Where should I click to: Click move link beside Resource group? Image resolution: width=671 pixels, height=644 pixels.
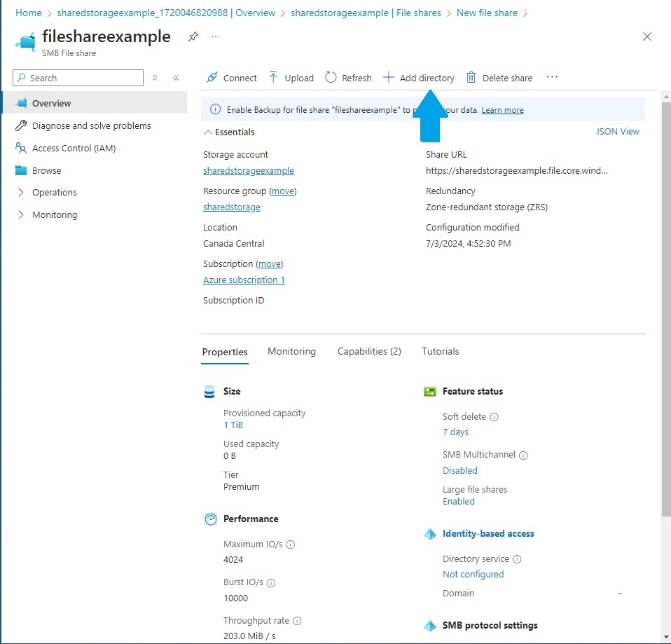coord(283,191)
